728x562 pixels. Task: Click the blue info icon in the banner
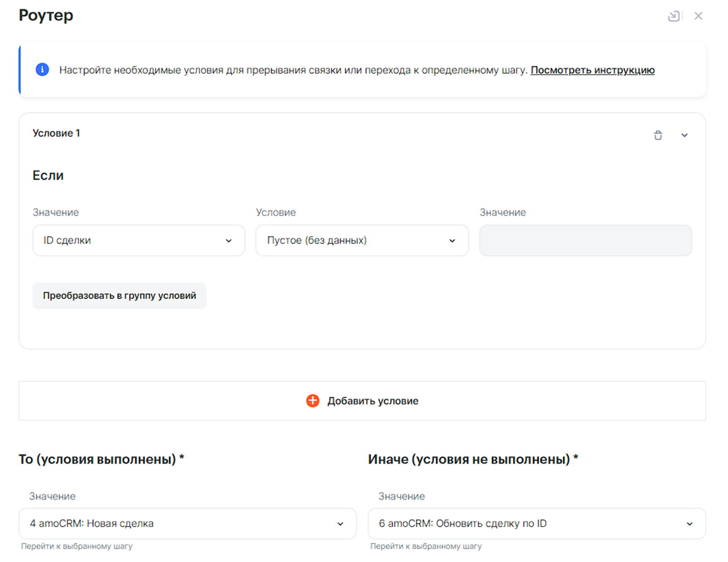coord(42,70)
